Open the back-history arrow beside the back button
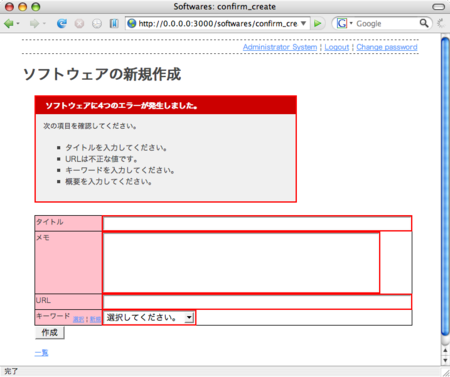 pos(18,24)
